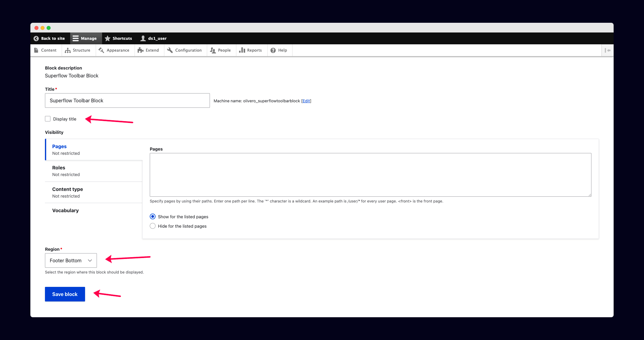Viewport: 644px width, 340px height.
Task: Click the 'Superflow Toolbar Block' description text
Action: pos(72,76)
